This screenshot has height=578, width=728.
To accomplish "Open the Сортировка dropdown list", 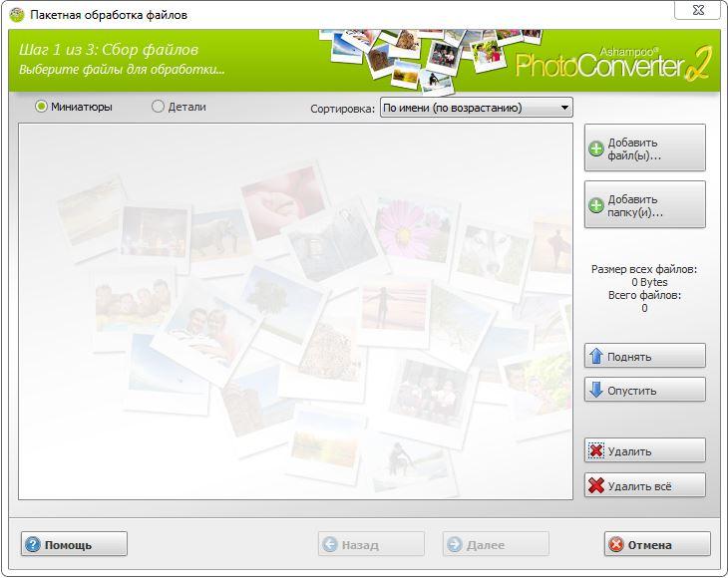I will coord(477,108).
